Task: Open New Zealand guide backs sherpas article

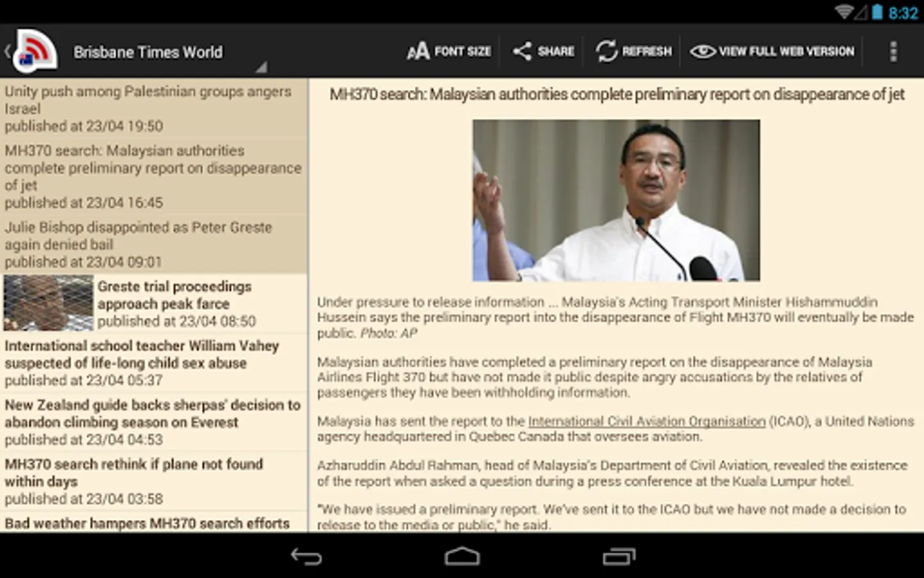Action: pyautogui.click(x=154, y=422)
